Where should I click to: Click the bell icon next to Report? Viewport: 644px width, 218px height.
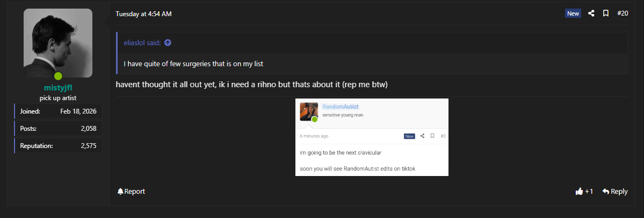pyautogui.click(x=120, y=191)
